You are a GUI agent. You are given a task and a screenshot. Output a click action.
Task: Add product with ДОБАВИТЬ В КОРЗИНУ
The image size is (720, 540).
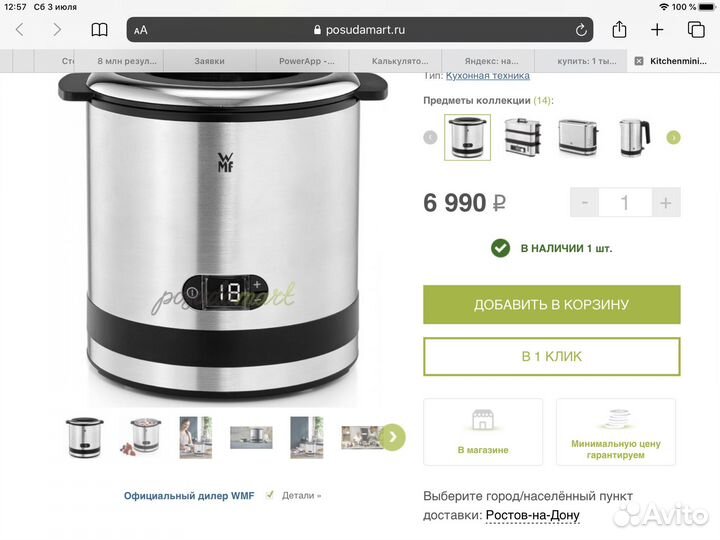tap(551, 304)
